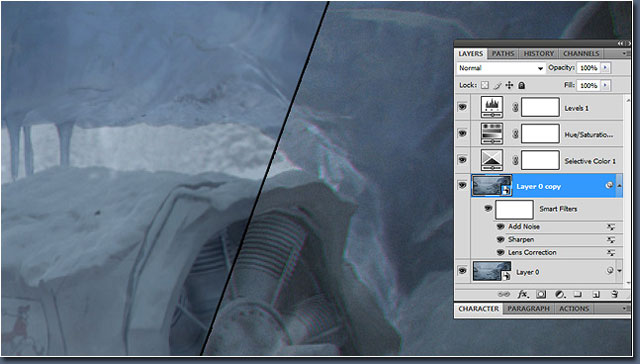Collapse Layer 0 copy smart filters arrow
The width and height of the screenshot is (640, 364).
(x=619, y=186)
